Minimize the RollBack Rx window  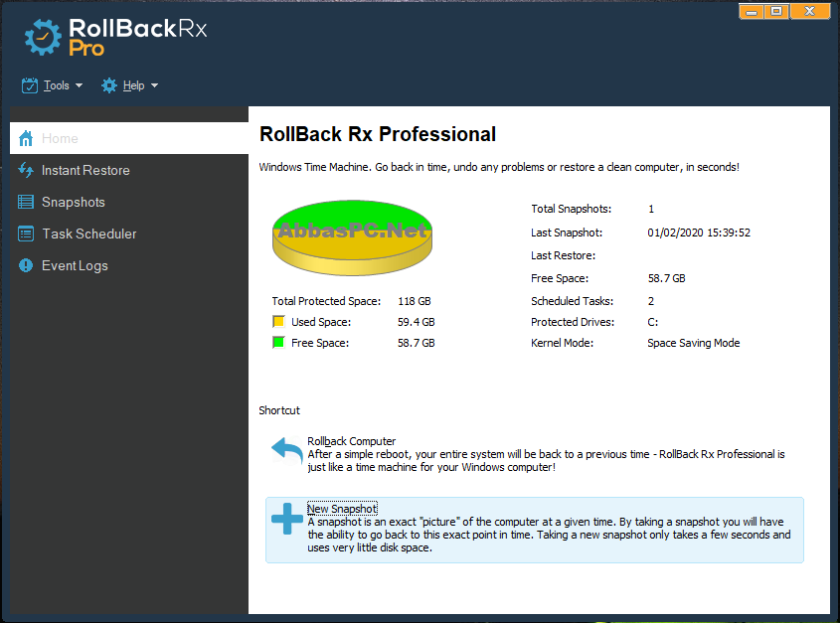click(752, 11)
